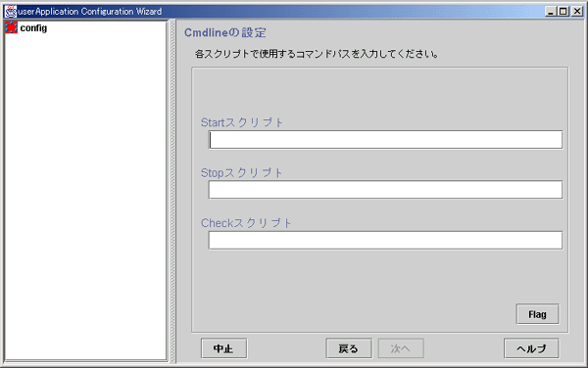588x368 pixels.
Task: Proceed with the 次へ button
Action: pos(401,348)
